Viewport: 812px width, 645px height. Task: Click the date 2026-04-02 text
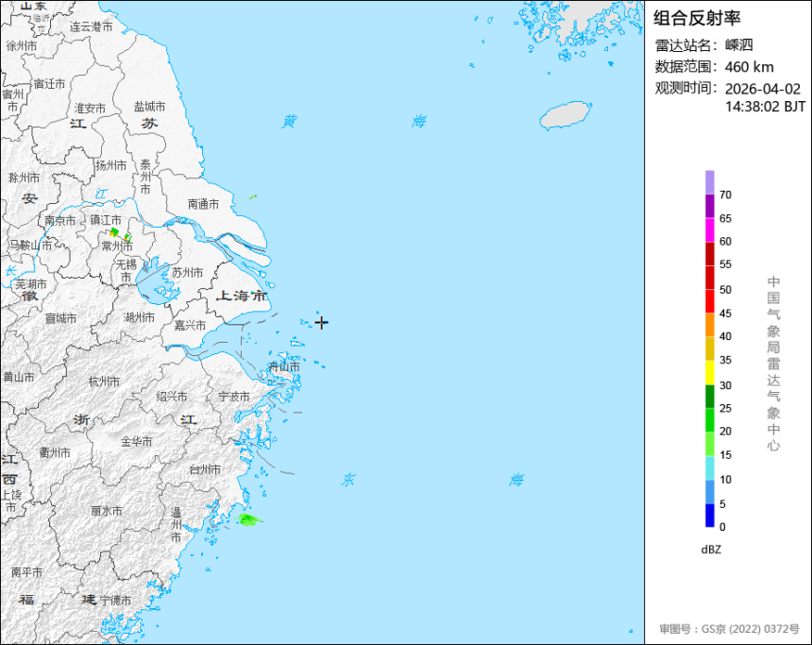point(762,89)
